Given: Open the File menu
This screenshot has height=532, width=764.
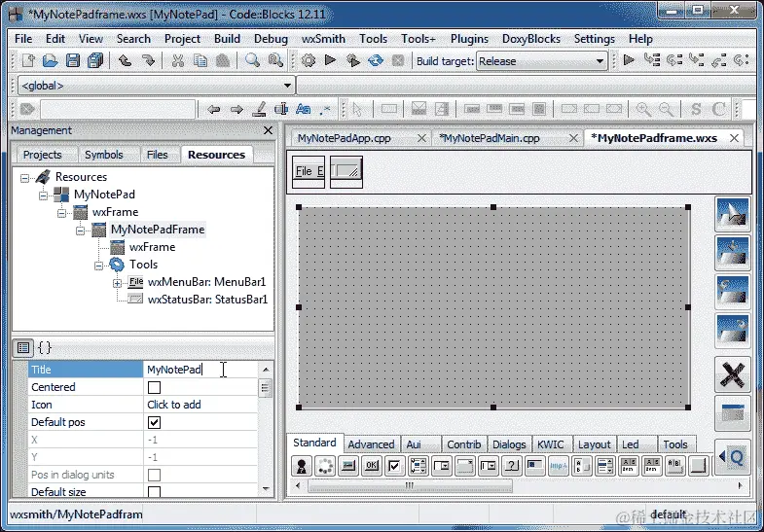Looking at the screenshot, I should pyautogui.click(x=23, y=39).
